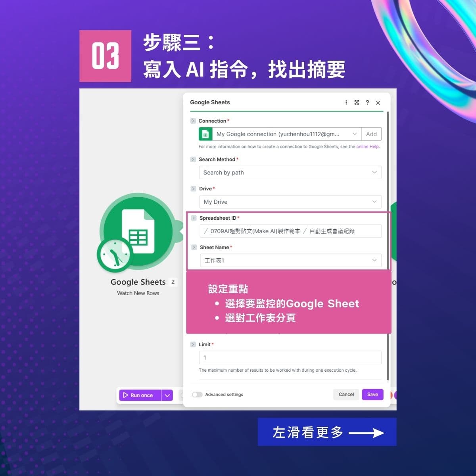Click the Limit input field

290,357
